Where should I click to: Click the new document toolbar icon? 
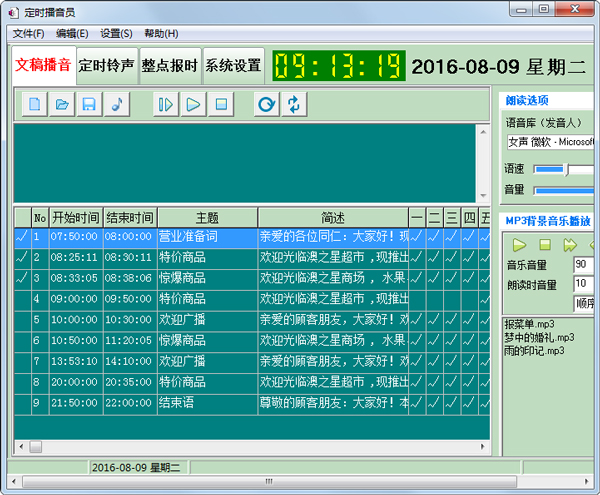[35, 104]
